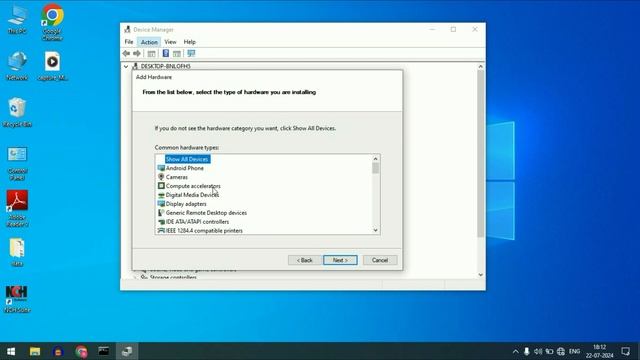Open the zipped folder desktop icon
The width and height of the screenshot is (640, 360).
click(x=17, y=252)
